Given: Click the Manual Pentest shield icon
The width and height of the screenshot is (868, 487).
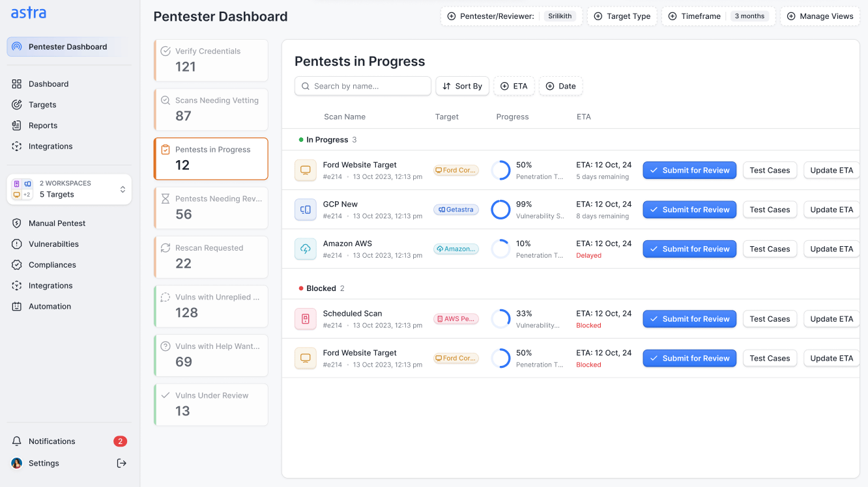Looking at the screenshot, I should point(17,223).
